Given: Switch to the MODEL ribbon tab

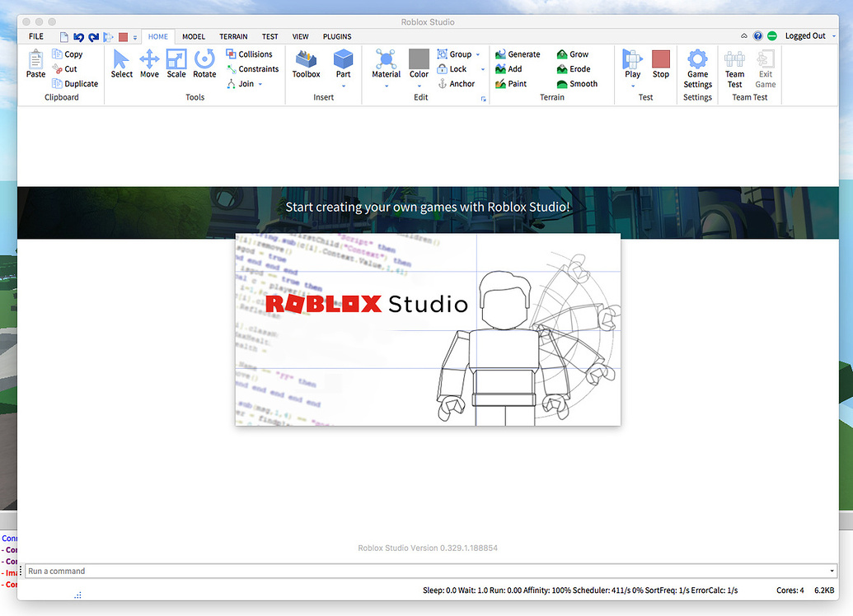Looking at the screenshot, I should point(193,36).
